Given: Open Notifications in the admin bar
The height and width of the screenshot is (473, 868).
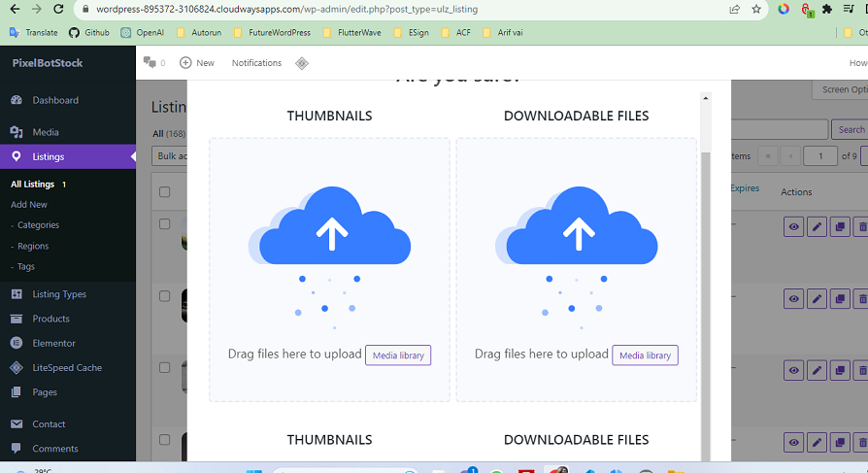Looking at the screenshot, I should tap(256, 62).
